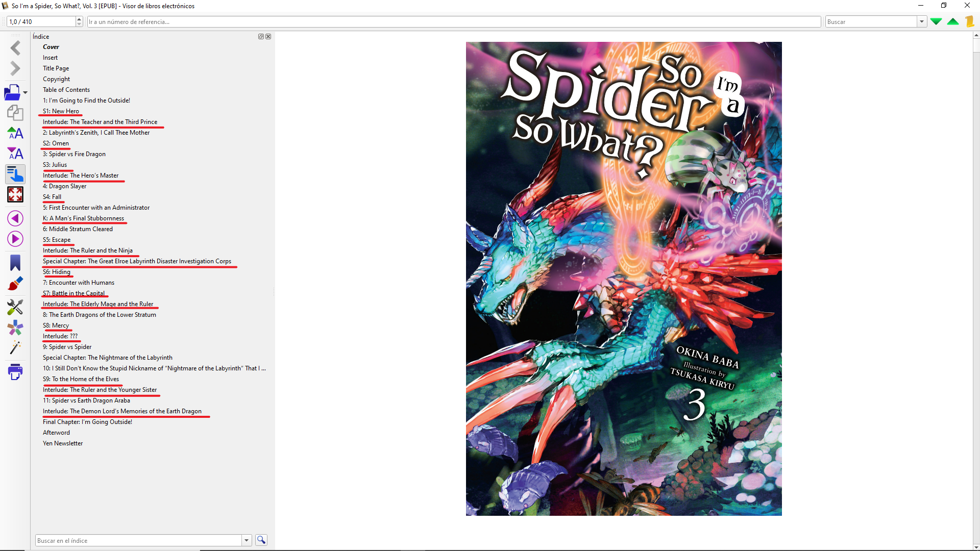Screen dimensions: 980x551
Task: Decrement page number with spinner down arrow
Action: (x=79, y=24)
